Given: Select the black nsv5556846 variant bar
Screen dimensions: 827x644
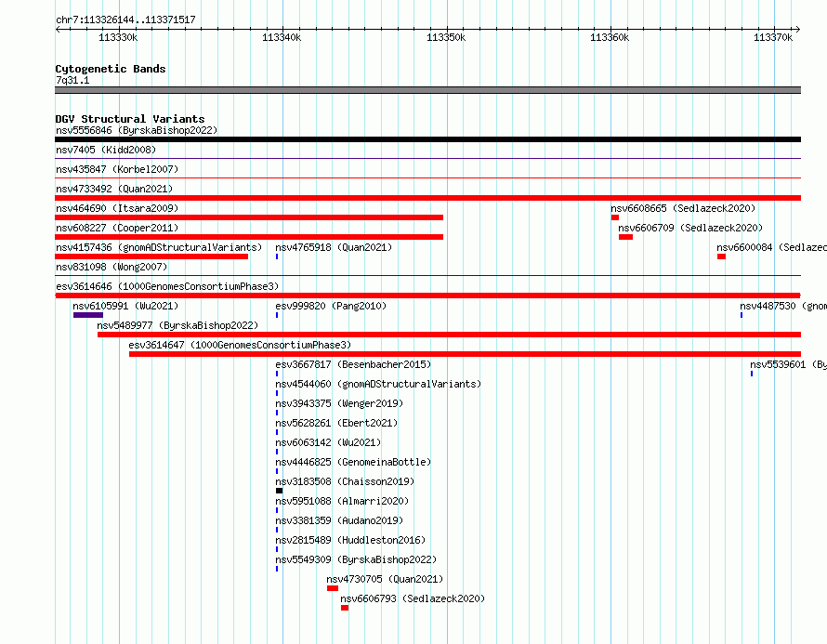Looking at the screenshot, I should click(x=427, y=139).
